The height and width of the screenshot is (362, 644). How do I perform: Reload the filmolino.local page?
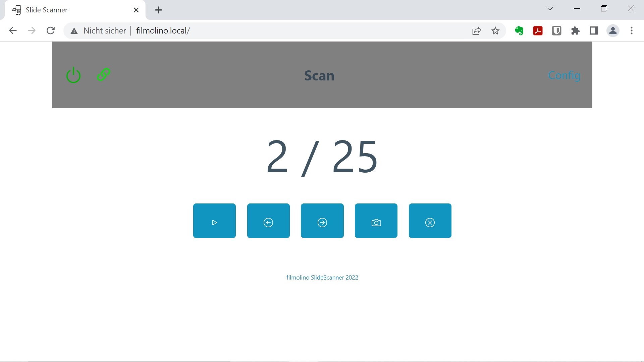[51, 31]
